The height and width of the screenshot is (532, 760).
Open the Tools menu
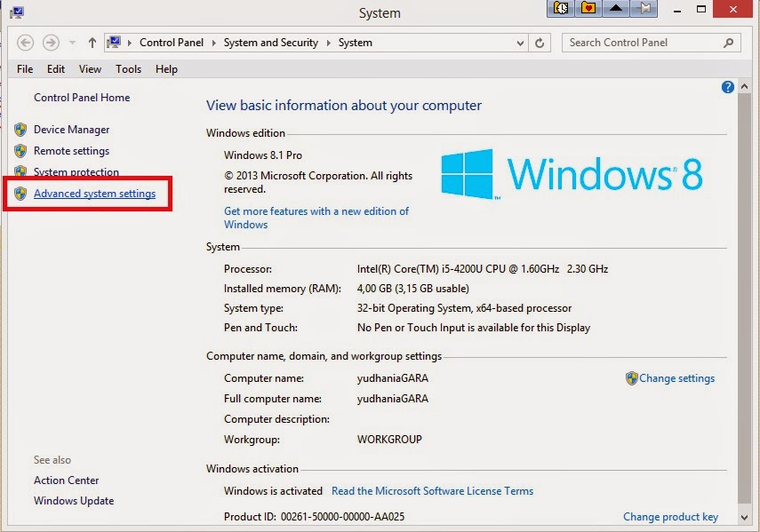point(128,68)
